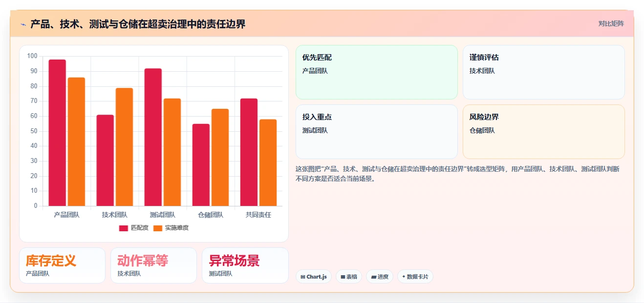Toggle the 匹配度 legend entry
This screenshot has width=644, height=303.
[134, 228]
